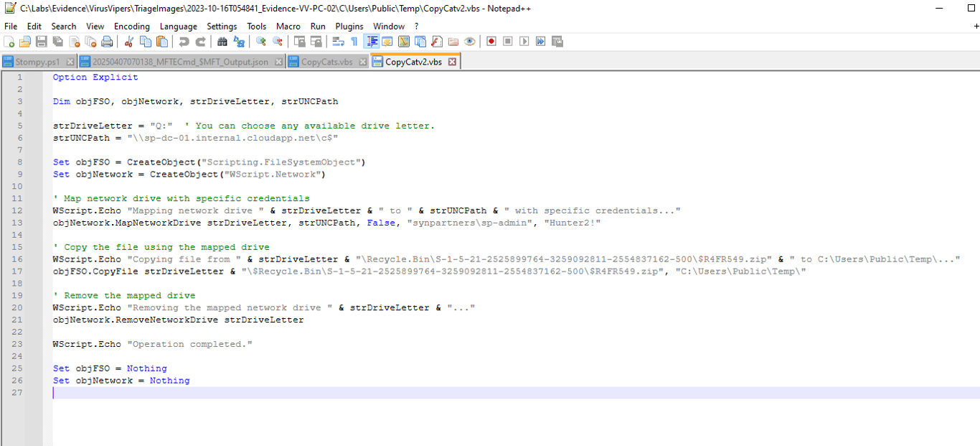The width and height of the screenshot is (980, 446).
Task: Cut selection with the scissors icon
Action: [x=128, y=42]
